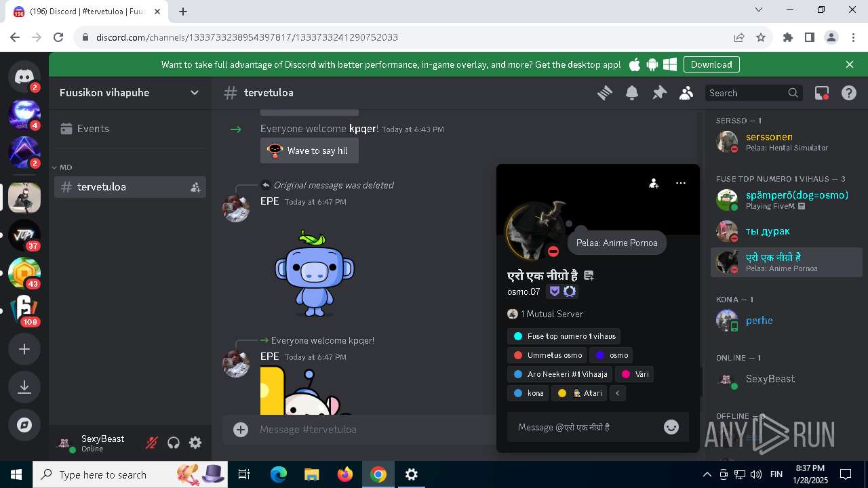This screenshot has height=488, width=868.
Task: Add a server with the plus icon
Action: (24, 349)
